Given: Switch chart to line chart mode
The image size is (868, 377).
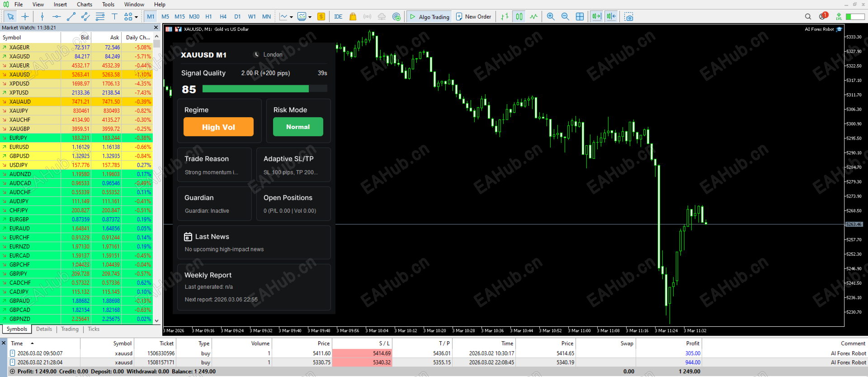Looking at the screenshot, I should click(533, 17).
